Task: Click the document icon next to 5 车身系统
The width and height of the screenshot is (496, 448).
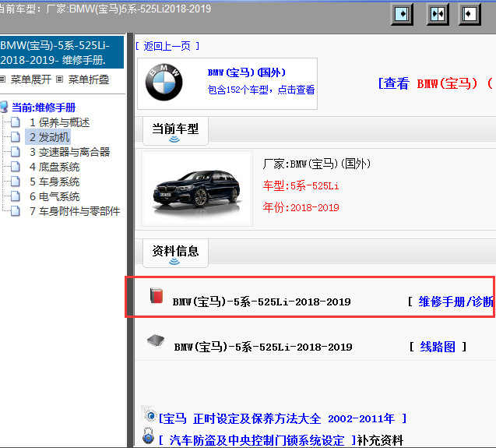Action: point(16,182)
